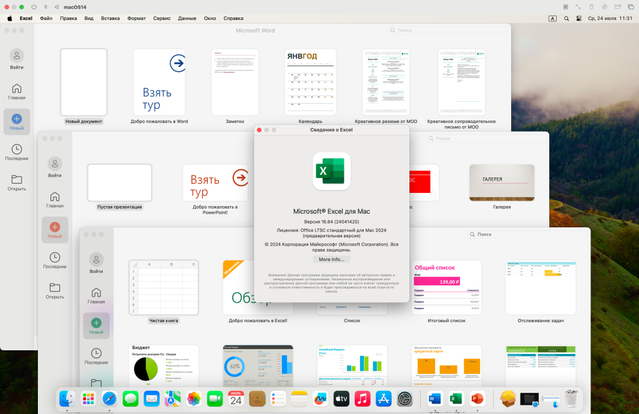Launch Safari from the Dock
This screenshot has width=639, height=414.
(x=109, y=399)
